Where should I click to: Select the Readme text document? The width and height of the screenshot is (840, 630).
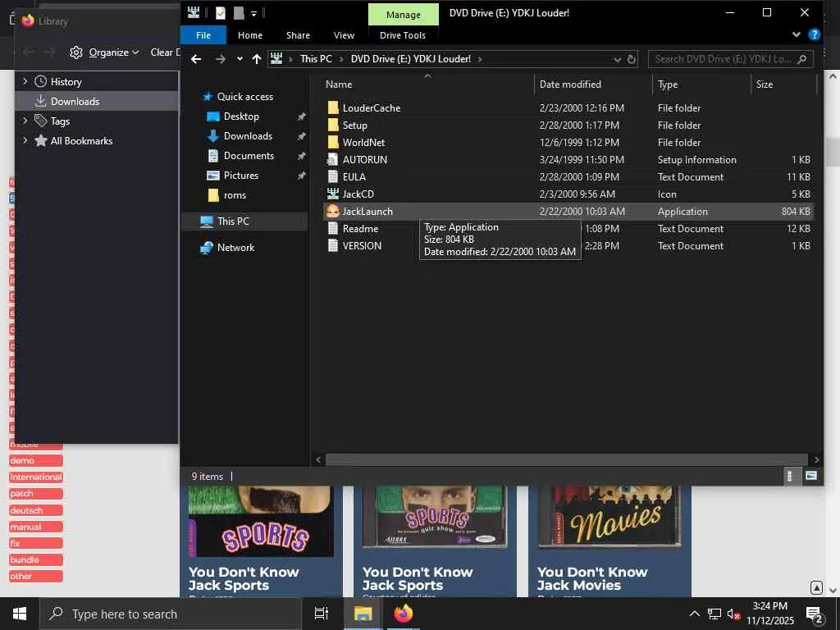pos(361,229)
